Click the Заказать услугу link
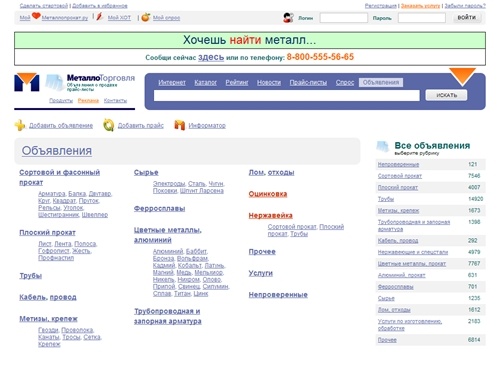This screenshot has height=375, width=500. click(x=420, y=6)
